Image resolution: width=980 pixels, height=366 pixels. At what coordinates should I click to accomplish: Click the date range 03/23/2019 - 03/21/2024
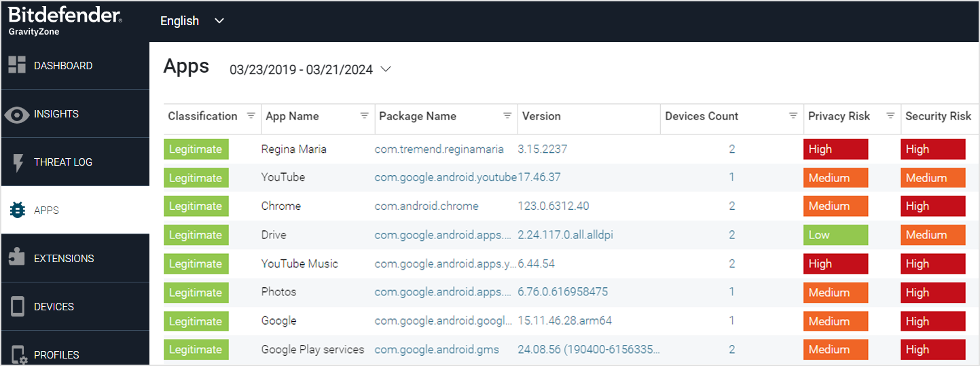tap(301, 69)
